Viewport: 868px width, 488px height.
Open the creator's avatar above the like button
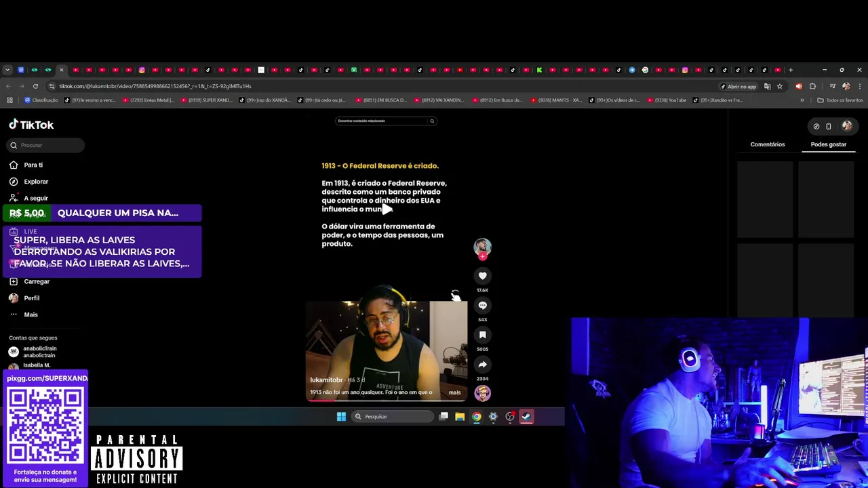(x=482, y=247)
